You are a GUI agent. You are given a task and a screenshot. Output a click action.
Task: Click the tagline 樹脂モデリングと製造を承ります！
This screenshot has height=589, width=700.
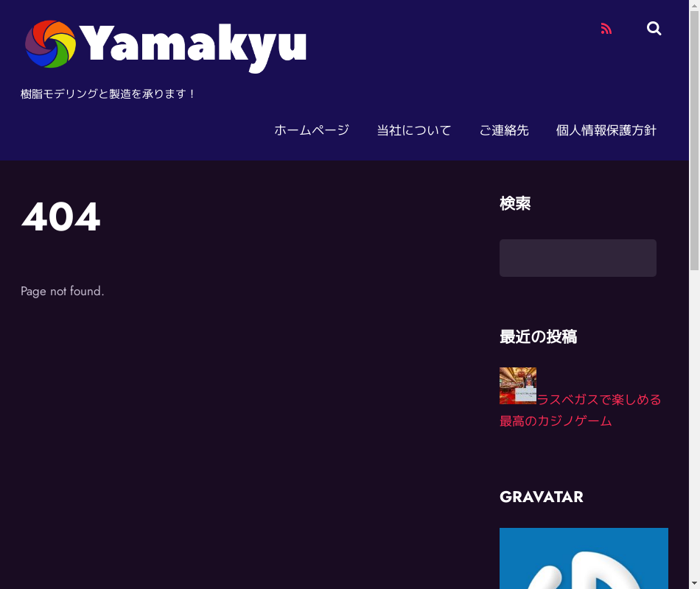pyautogui.click(x=108, y=94)
